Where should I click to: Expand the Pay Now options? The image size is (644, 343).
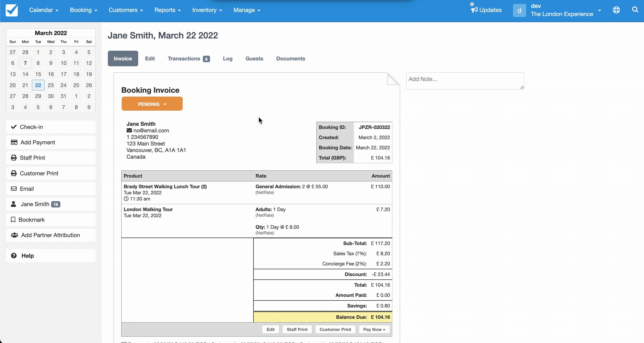374,329
